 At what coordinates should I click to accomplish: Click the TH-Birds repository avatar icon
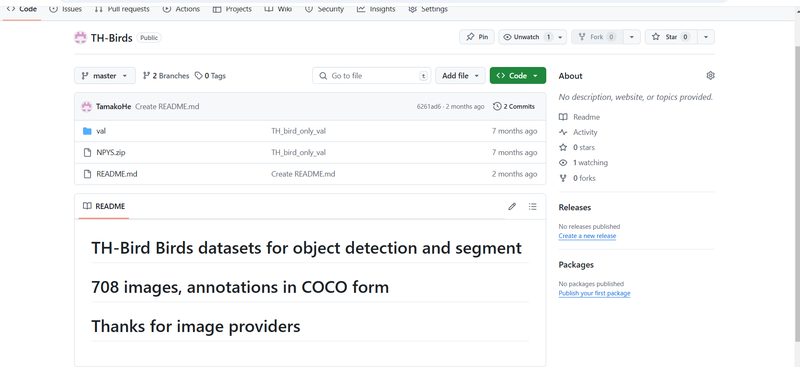pos(80,37)
